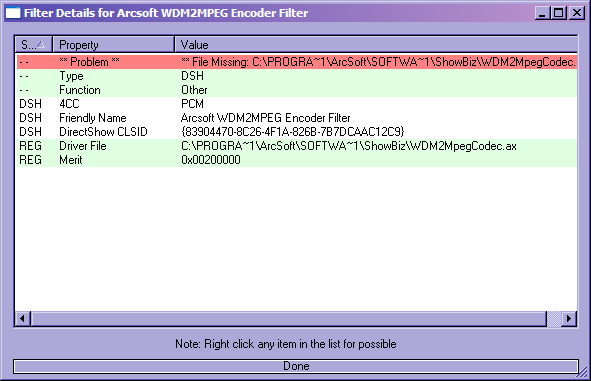This screenshot has width=591, height=381.
Task: Select the Type property row
Action: coord(296,76)
